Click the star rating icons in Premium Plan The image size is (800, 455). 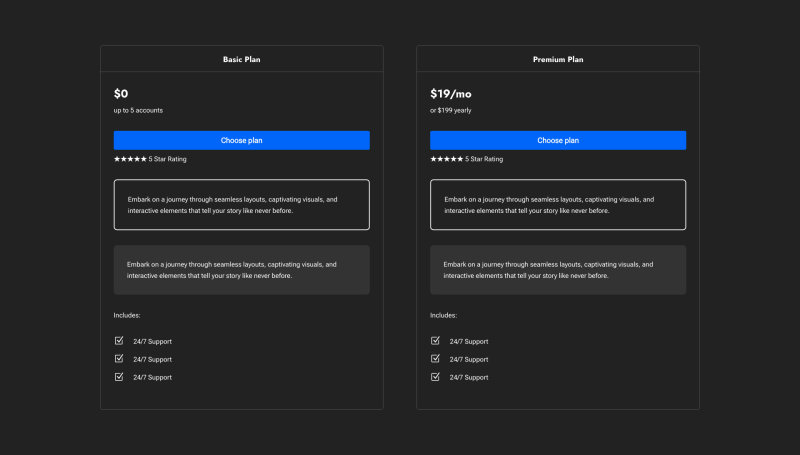click(446, 159)
